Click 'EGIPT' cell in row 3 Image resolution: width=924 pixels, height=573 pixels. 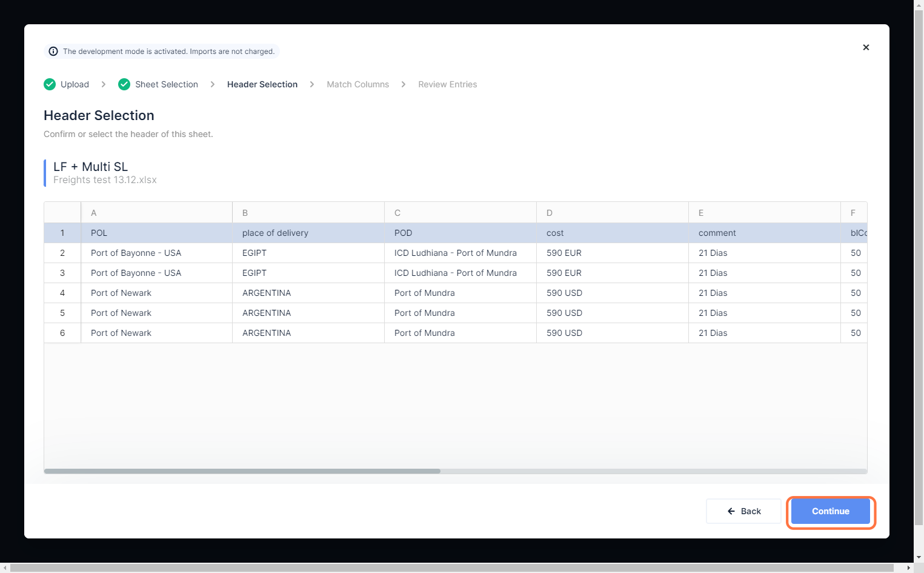308,273
